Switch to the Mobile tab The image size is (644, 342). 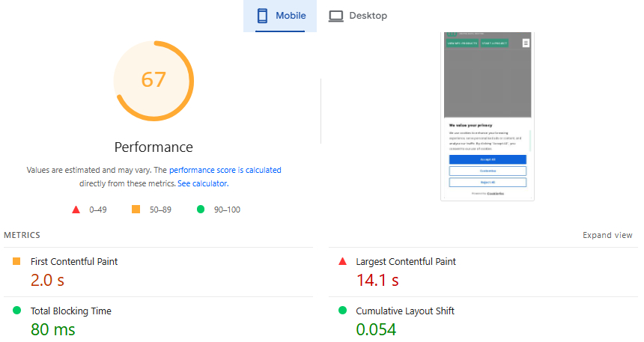click(280, 16)
